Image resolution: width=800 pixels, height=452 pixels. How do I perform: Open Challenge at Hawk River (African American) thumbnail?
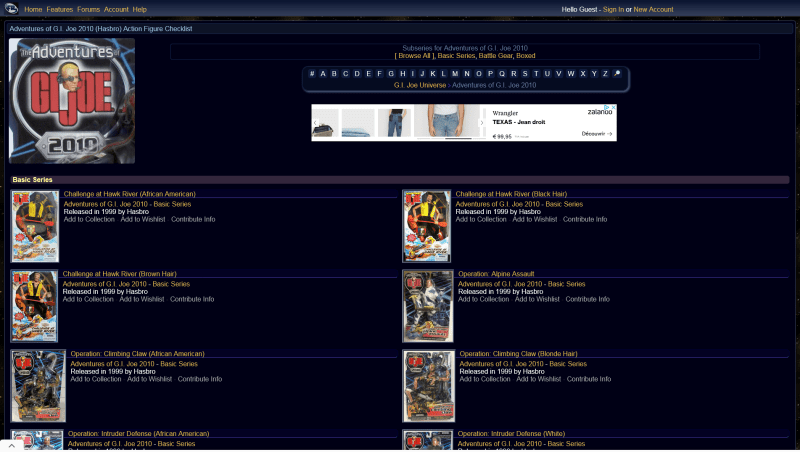point(35,226)
